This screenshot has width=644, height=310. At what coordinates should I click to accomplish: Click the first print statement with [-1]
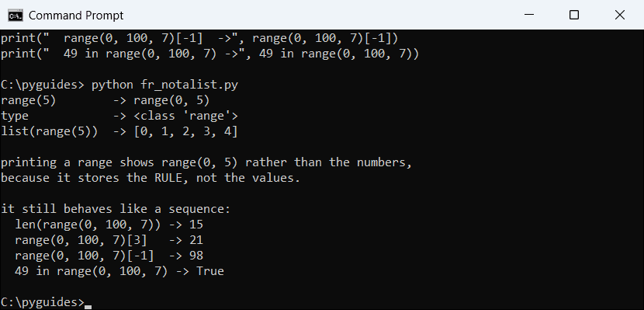point(199,39)
